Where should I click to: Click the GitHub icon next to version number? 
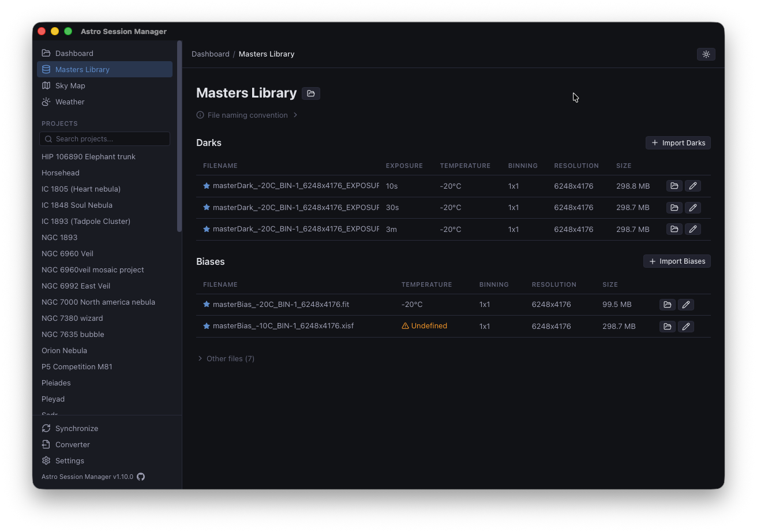pos(141,477)
